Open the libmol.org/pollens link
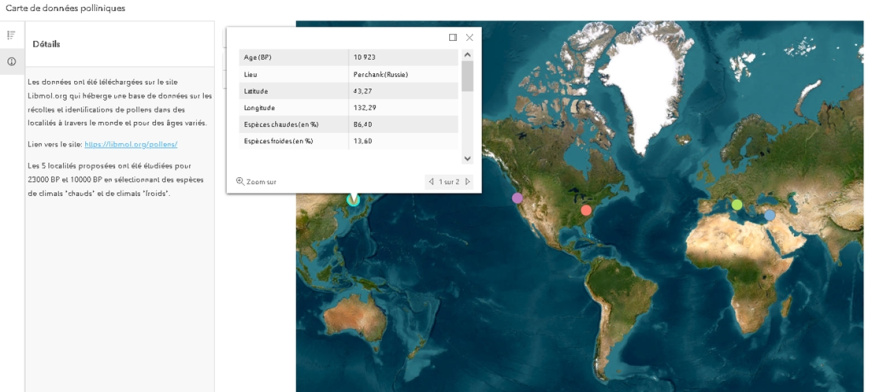The width and height of the screenshot is (872, 392). tap(131, 144)
